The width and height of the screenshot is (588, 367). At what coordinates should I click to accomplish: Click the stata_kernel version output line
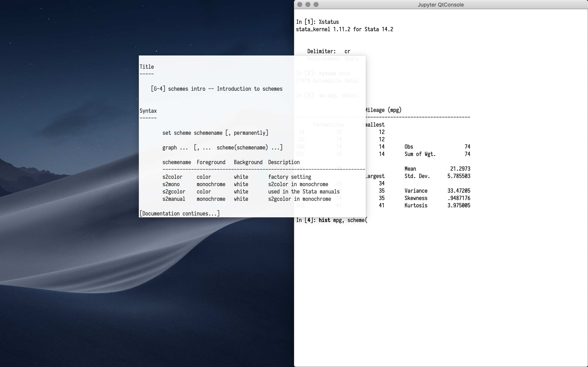(344, 29)
